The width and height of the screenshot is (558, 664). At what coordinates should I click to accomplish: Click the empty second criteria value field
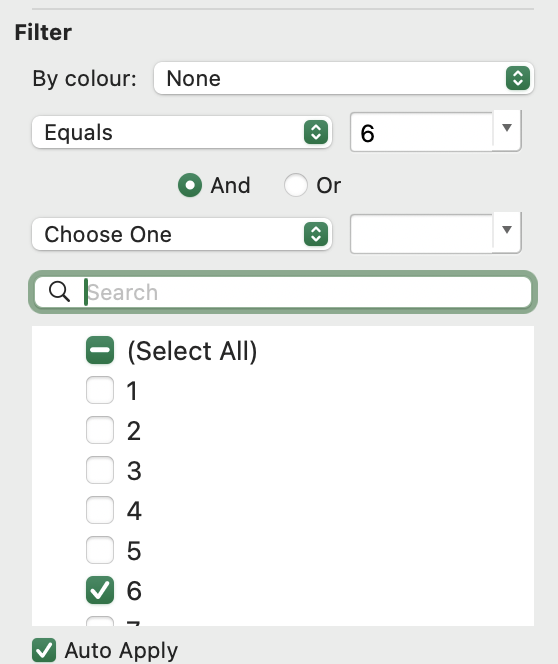tap(422, 234)
